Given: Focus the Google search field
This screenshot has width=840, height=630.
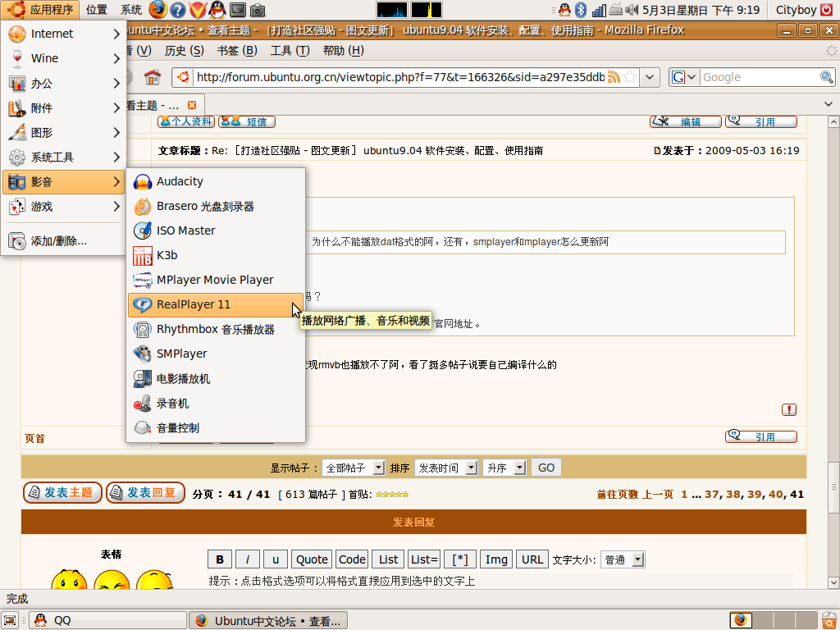Looking at the screenshot, I should [x=760, y=77].
